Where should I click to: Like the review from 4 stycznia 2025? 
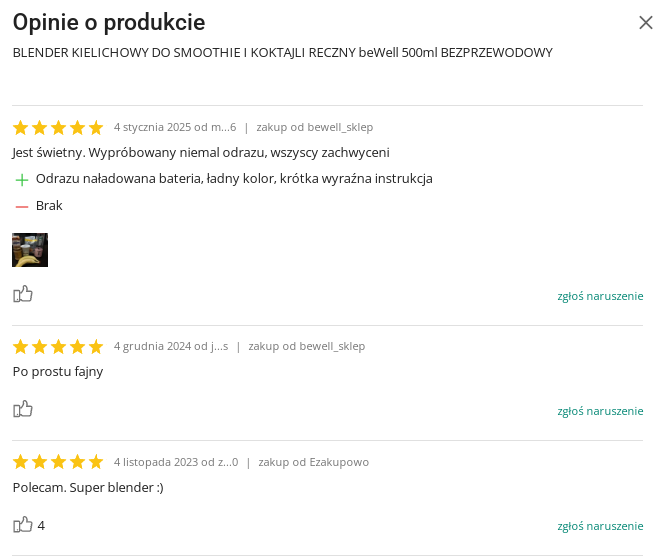(23, 294)
